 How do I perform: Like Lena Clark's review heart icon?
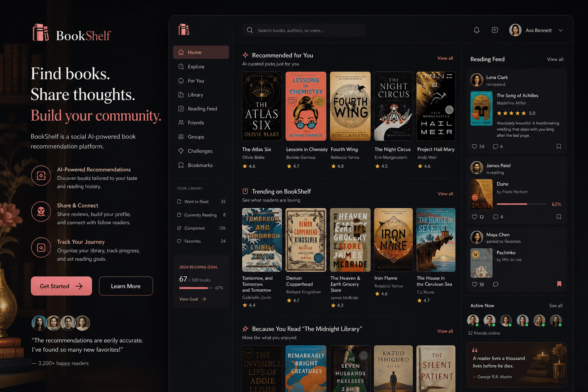click(474, 147)
